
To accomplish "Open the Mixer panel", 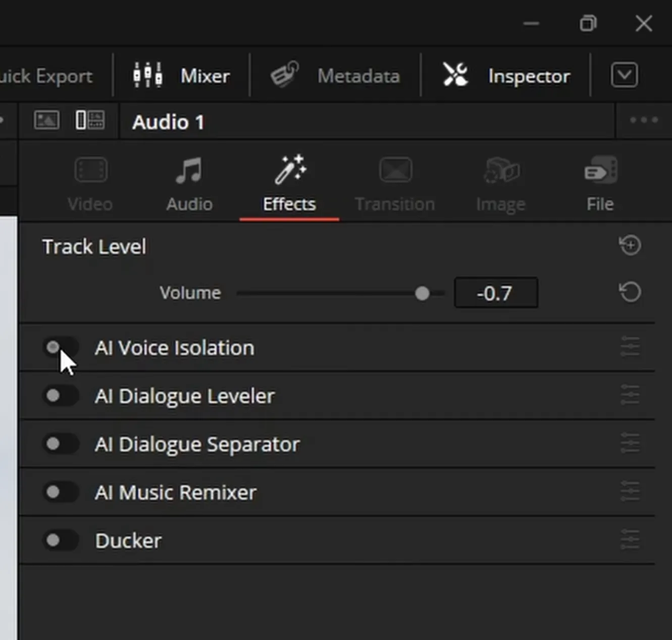I will point(181,76).
